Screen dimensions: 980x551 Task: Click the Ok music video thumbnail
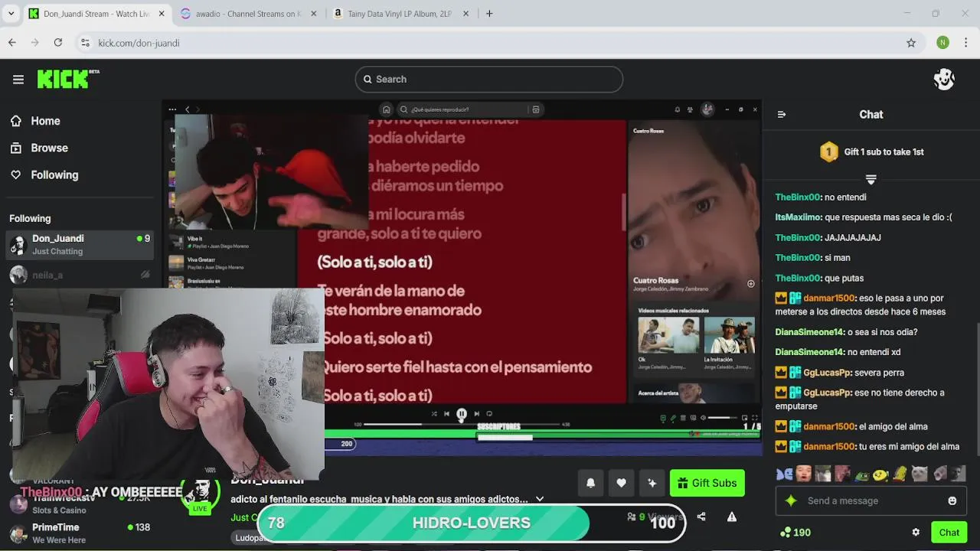click(x=668, y=335)
